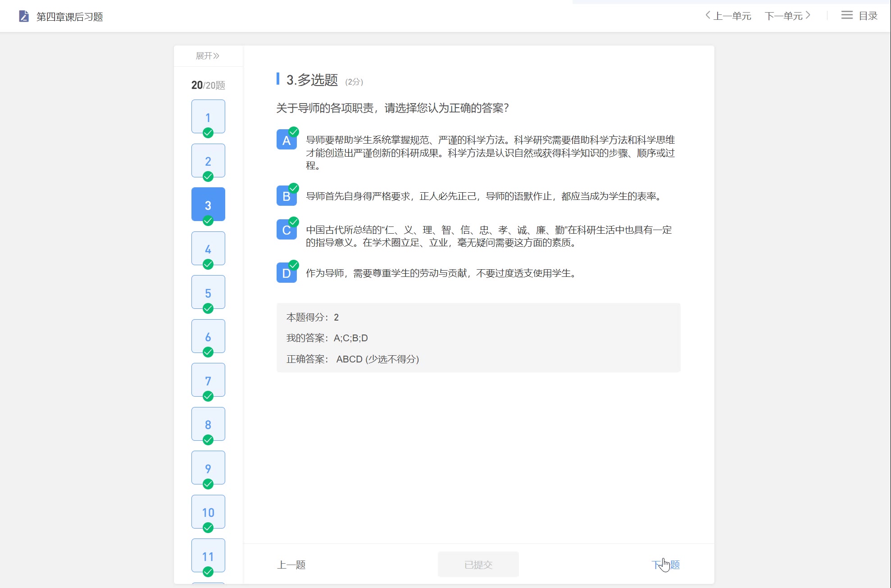Click the 第四章课后习题 title

pos(70,17)
